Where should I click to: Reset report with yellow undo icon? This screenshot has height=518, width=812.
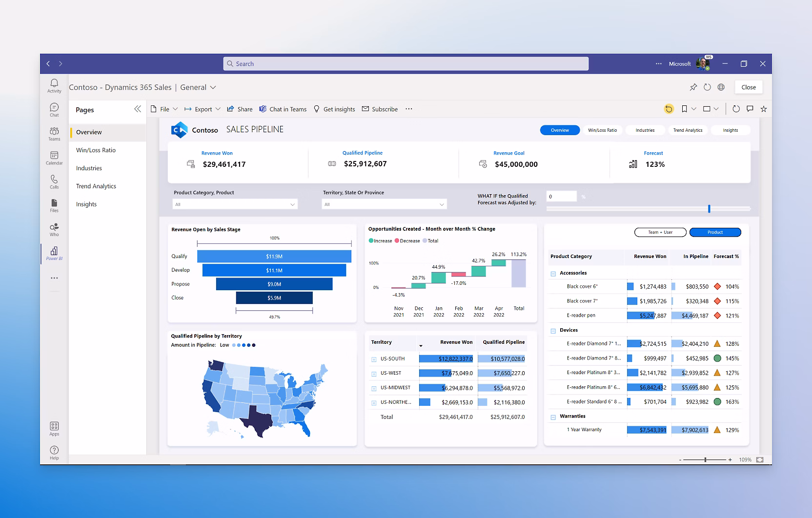(669, 109)
